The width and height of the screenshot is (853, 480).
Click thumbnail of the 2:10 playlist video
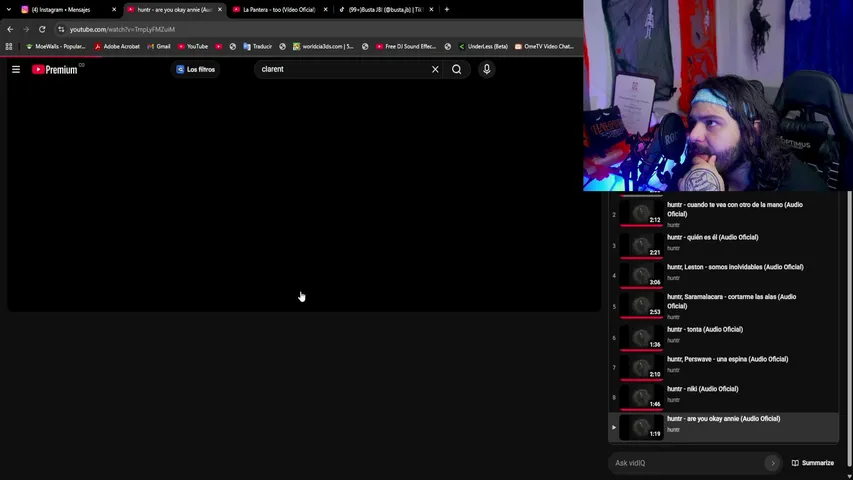641,367
